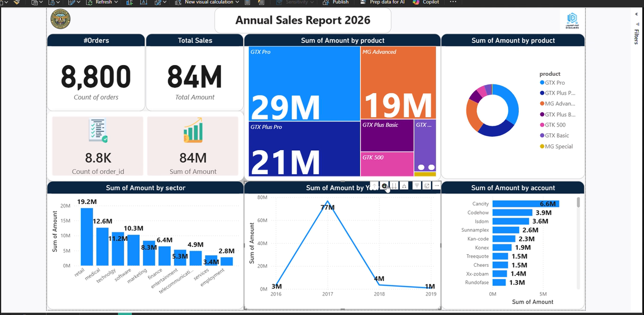Click the medical bar in sector chart

tap(102, 247)
